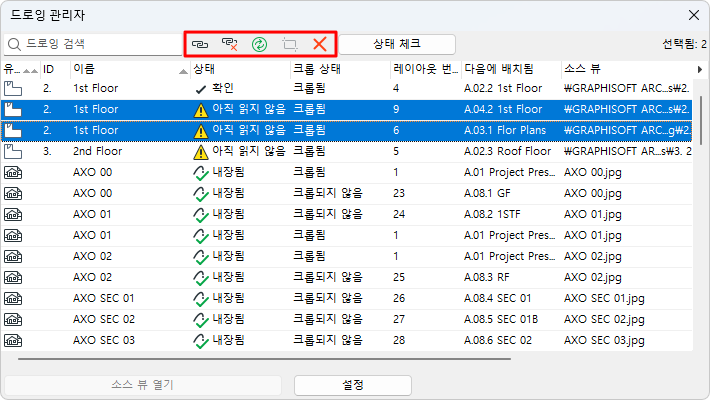
Task: Click floor plan icon of A.02.2 row
Action: (x=13, y=88)
